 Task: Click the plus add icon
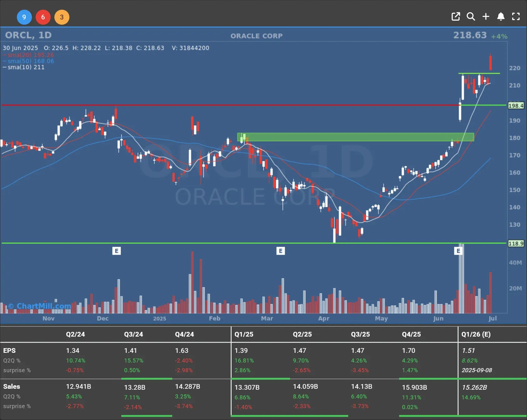coord(486,17)
